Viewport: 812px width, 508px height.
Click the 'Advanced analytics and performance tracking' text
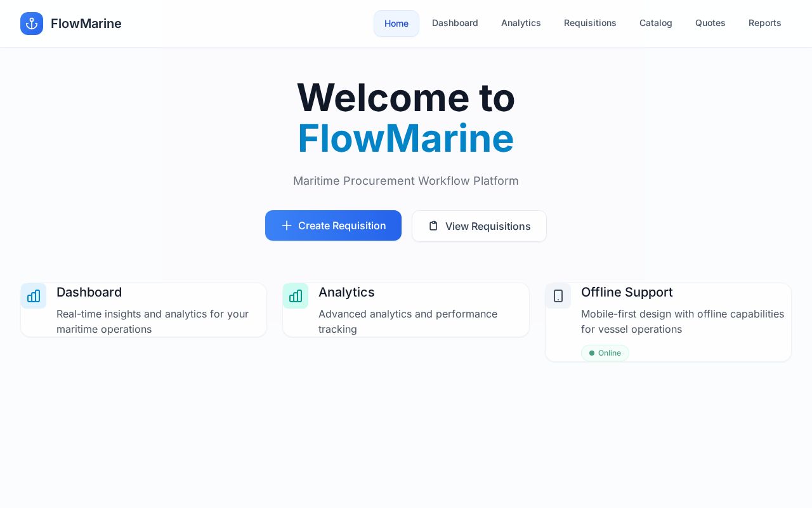click(408, 321)
